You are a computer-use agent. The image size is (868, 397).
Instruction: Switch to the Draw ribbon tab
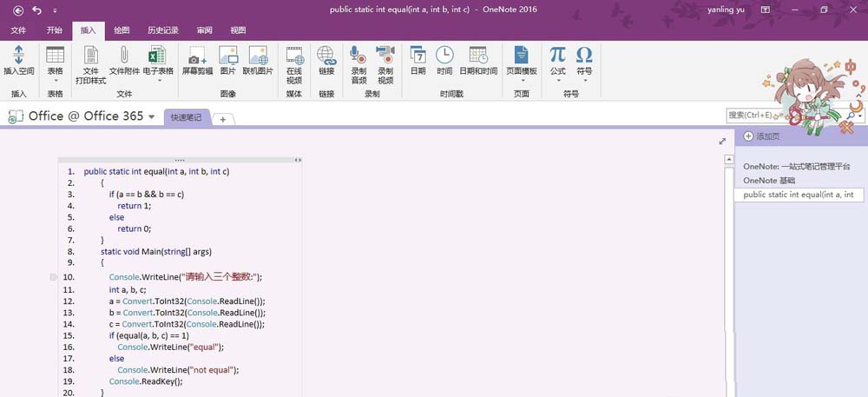122,30
